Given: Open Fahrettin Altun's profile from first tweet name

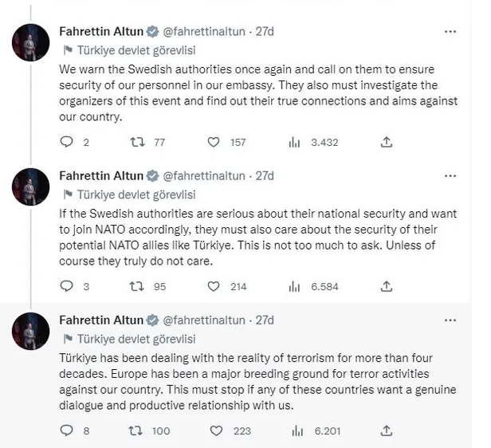Looking at the screenshot, I should point(101,32).
